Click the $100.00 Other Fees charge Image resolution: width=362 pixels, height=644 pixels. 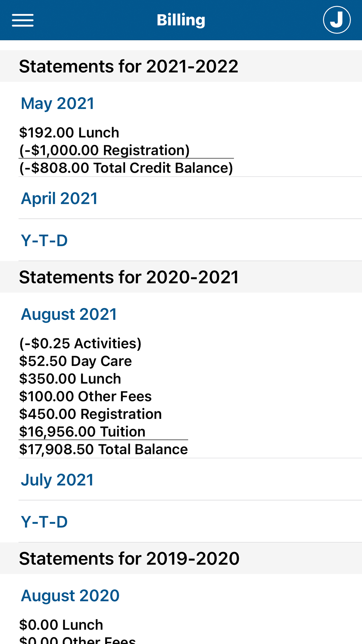point(85,396)
